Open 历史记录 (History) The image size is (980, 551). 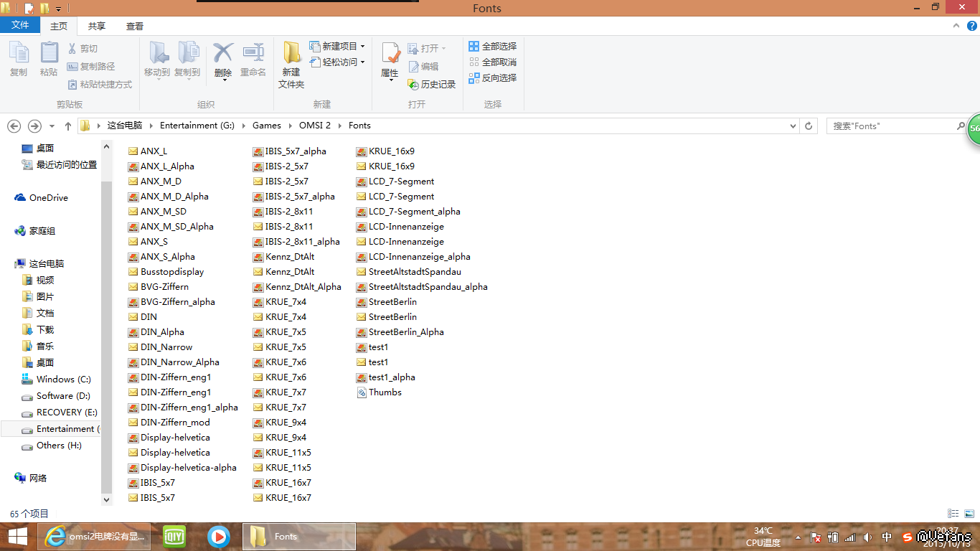coord(432,85)
